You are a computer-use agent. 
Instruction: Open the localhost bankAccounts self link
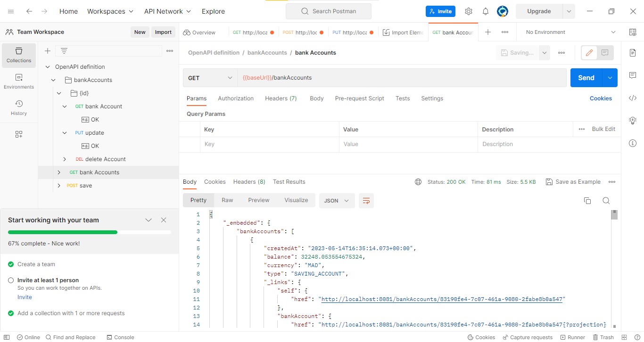[x=441, y=299]
